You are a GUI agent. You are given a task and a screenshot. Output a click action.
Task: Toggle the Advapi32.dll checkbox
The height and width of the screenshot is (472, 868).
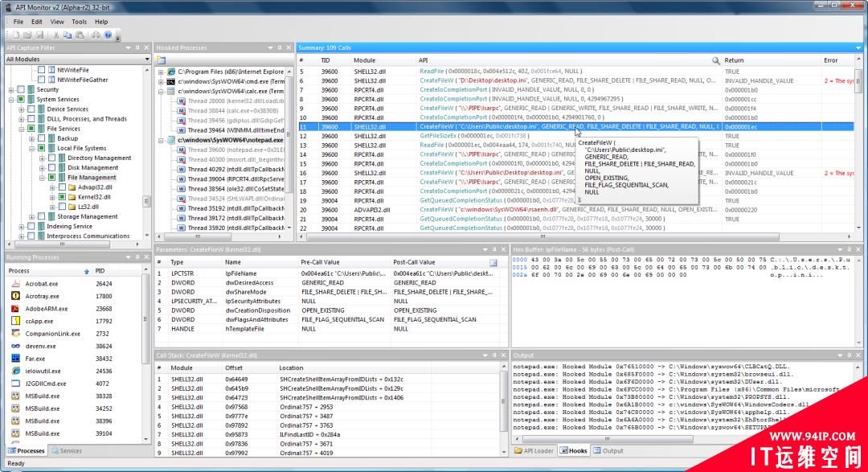(x=63, y=187)
